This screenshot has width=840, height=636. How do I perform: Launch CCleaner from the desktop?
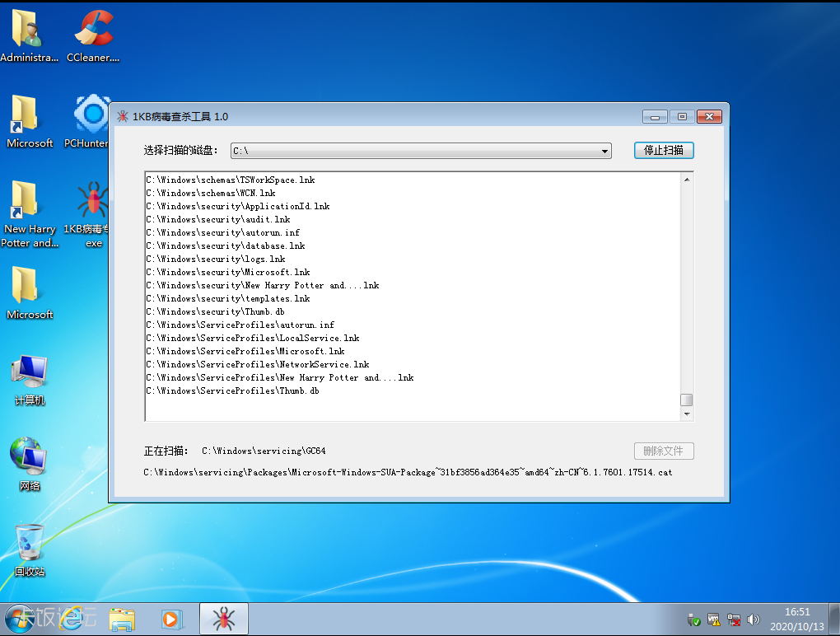pyautogui.click(x=93, y=36)
